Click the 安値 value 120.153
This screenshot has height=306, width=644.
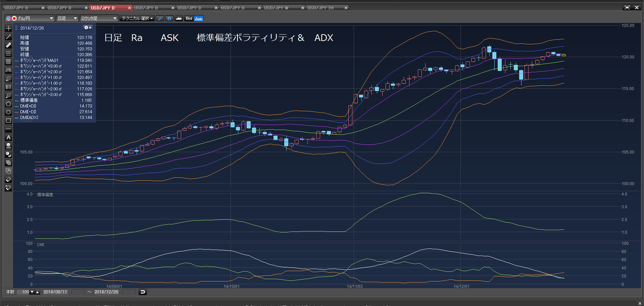tap(85, 49)
